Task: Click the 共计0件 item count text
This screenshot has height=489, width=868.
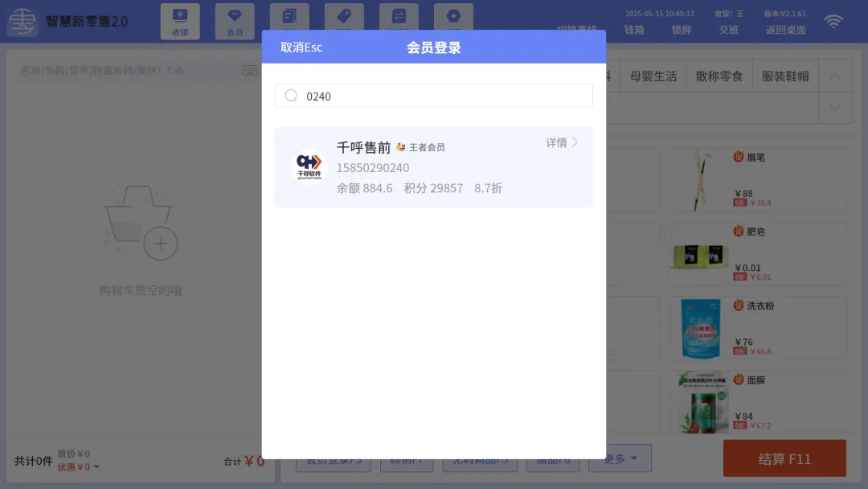Action: (x=33, y=461)
